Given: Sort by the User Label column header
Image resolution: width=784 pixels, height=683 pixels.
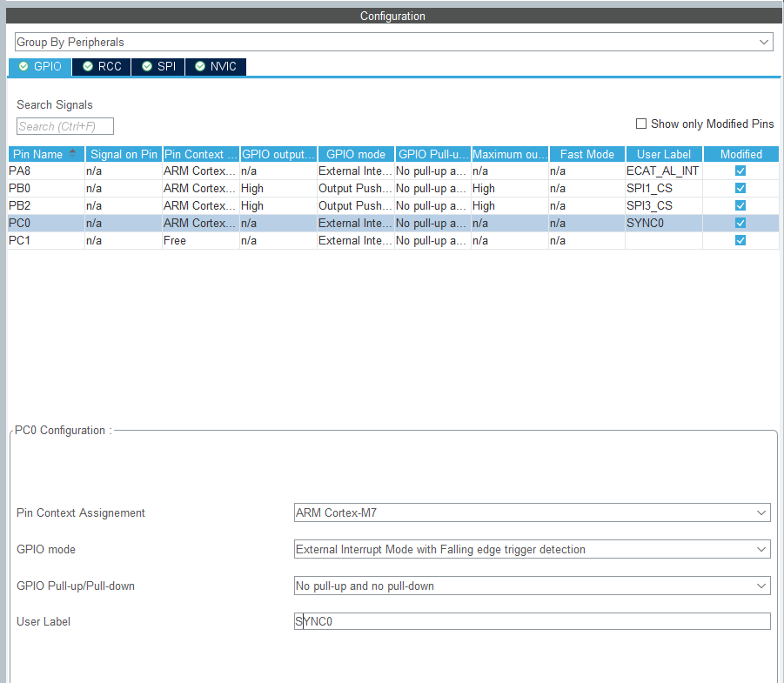Looking at the screenshot, I should (x=664, y=154).
